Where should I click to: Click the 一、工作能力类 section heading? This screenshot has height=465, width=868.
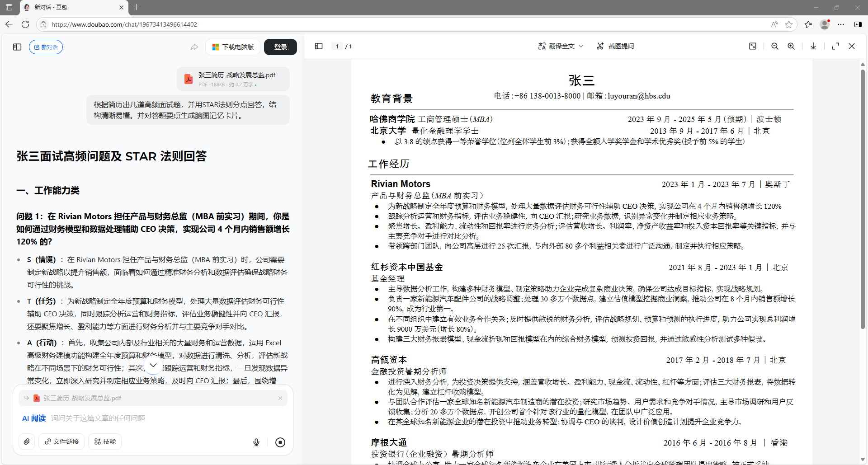(x=48, y=190)
